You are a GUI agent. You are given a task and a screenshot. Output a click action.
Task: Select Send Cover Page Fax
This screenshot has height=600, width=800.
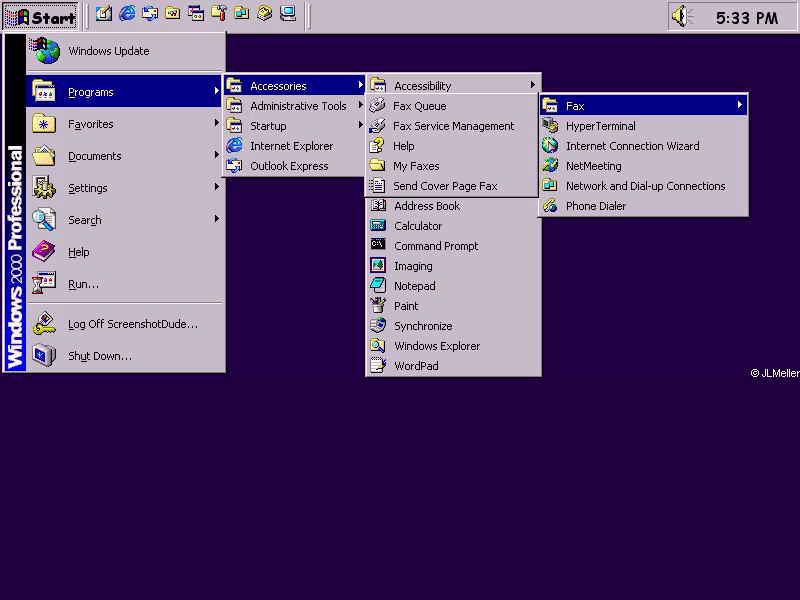[x=452, y=186]
